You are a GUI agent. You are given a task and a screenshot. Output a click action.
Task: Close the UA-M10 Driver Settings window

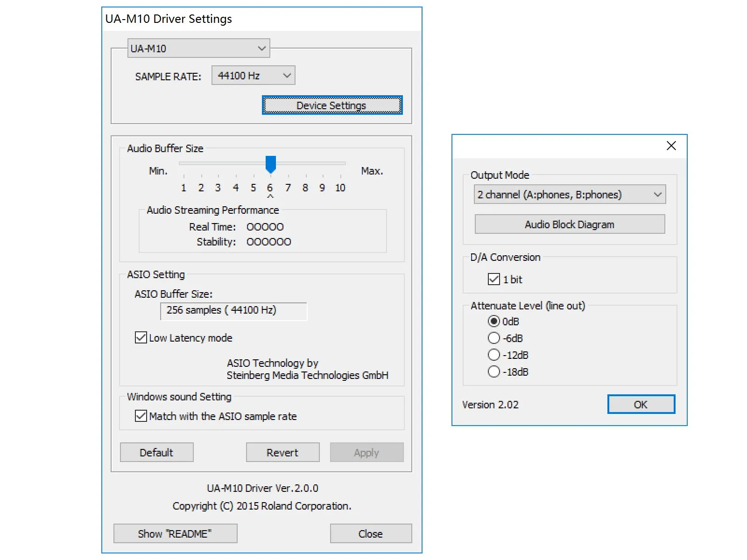point(371,533)
